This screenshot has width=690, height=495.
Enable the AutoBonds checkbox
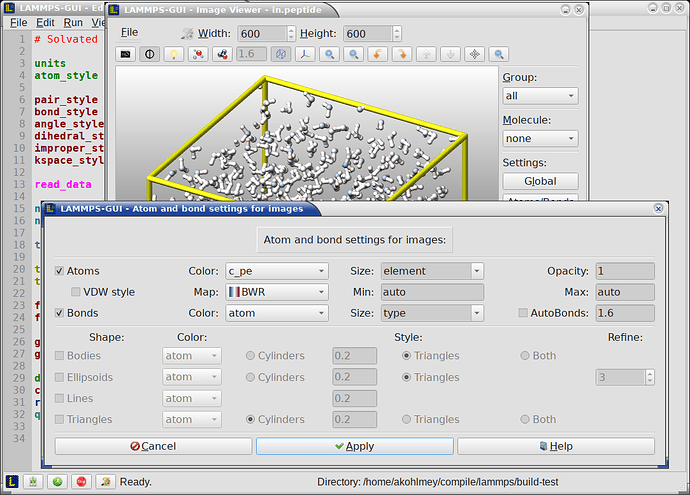(523, 313)
